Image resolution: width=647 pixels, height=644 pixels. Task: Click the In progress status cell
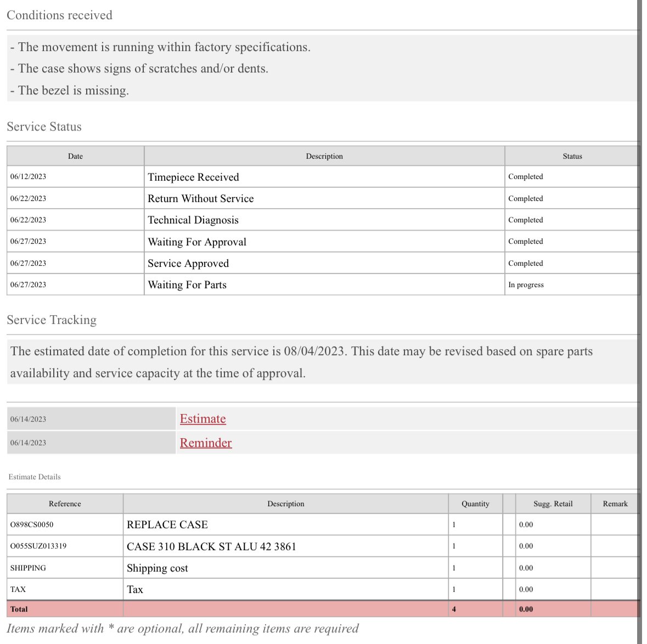coord(526,285)
